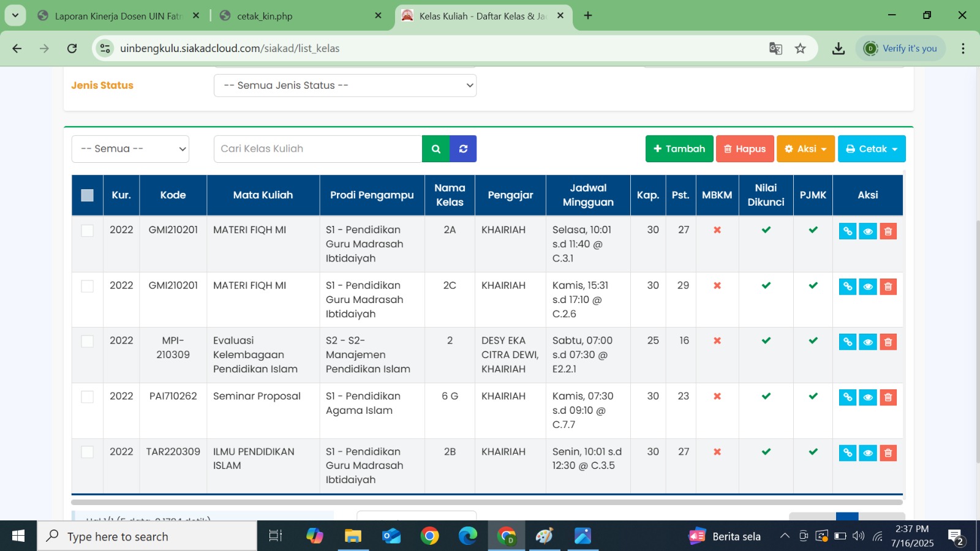The width and height of the screenshot is (980, 551).
Task: Bookmark this page with the star icon
Action: point(800,48)
